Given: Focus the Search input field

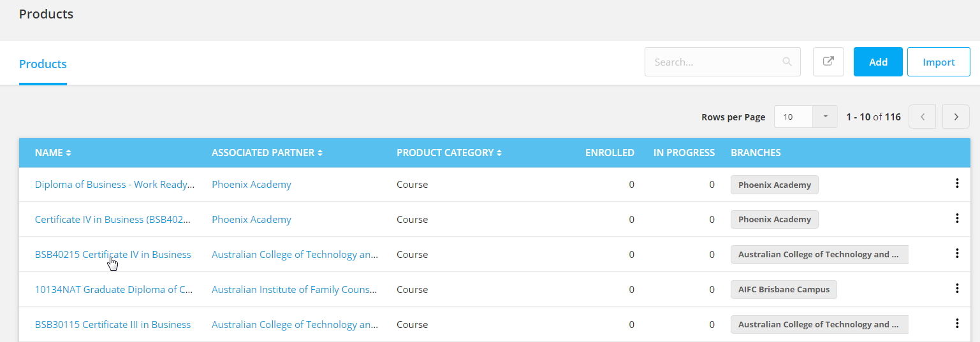Looking at the screenshot, I should click(x=714, y=62).
